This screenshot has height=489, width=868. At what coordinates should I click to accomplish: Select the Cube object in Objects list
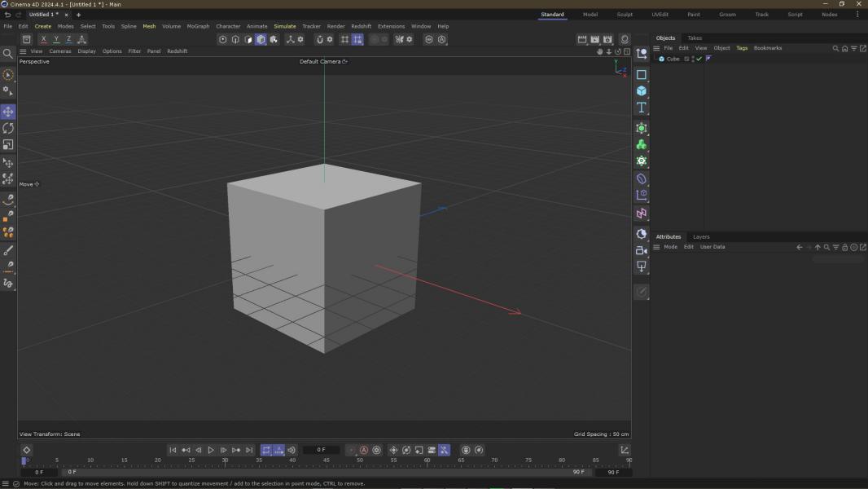[673, 59]
